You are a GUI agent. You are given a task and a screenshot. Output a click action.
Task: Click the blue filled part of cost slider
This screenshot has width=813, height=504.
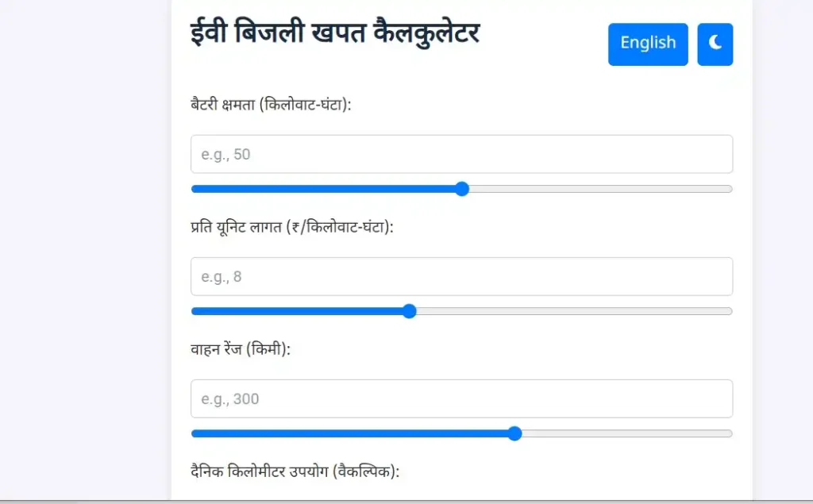[300, 311]
